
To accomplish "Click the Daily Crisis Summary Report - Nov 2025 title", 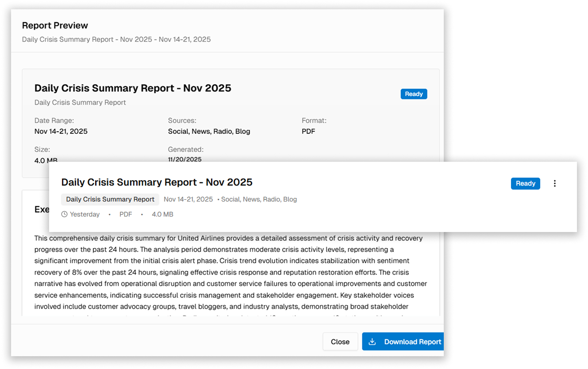I will [x=157, y=182].
